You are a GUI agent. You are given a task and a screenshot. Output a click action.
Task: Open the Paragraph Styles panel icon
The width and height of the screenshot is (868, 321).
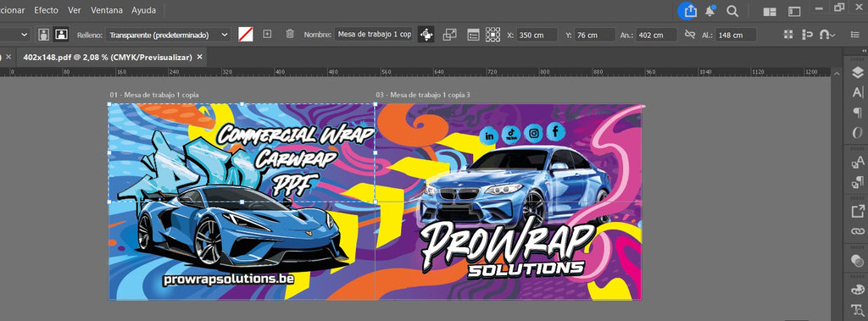pos(858,181)
